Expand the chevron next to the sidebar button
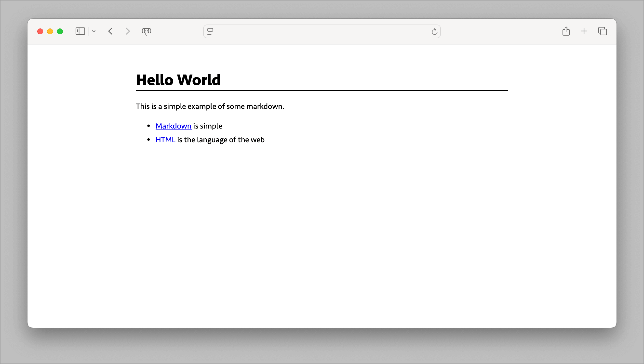The height and width of the screenshot is (364, 644). (94, 31)
